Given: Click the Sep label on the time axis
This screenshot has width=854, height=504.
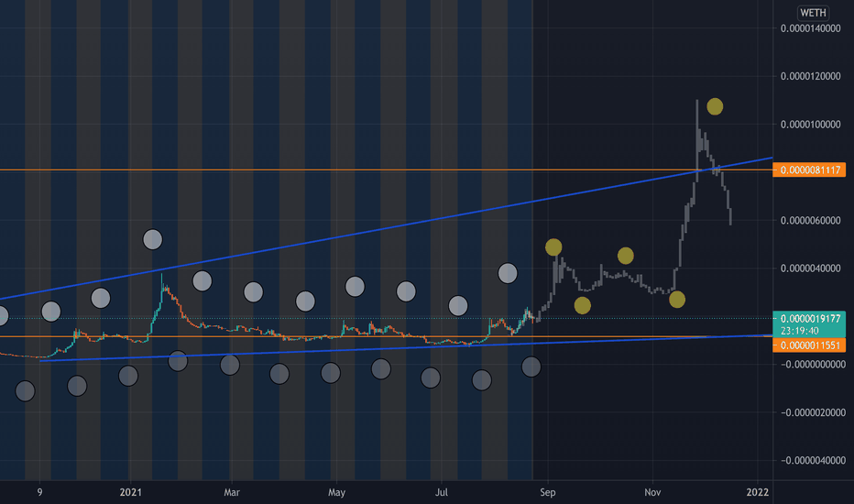Looking at the screenshot, I should point(547,492).
